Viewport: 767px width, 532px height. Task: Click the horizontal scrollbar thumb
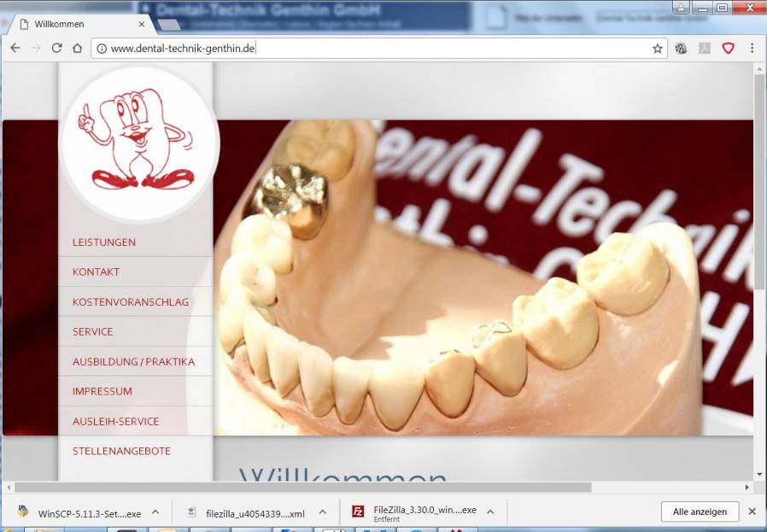click(x=303, y=487)
